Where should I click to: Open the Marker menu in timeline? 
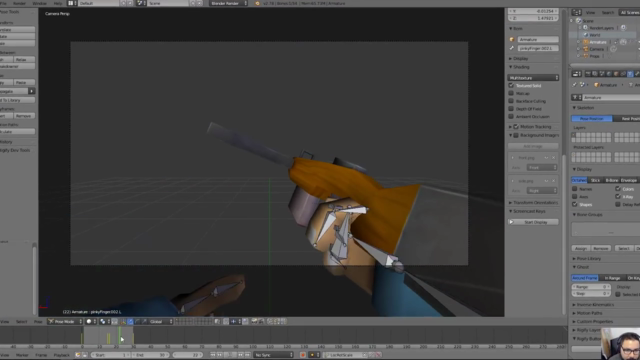(x=22, y=355)
